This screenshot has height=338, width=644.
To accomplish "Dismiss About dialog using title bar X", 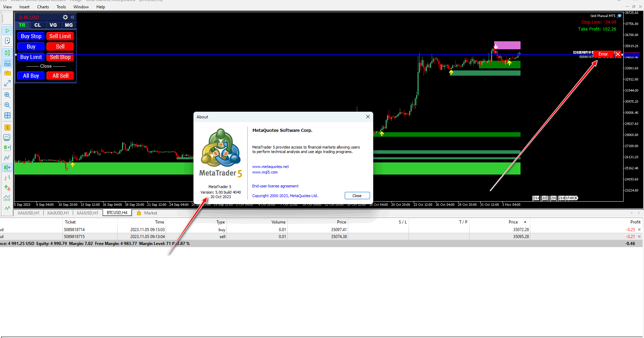I will coord(368,117).
